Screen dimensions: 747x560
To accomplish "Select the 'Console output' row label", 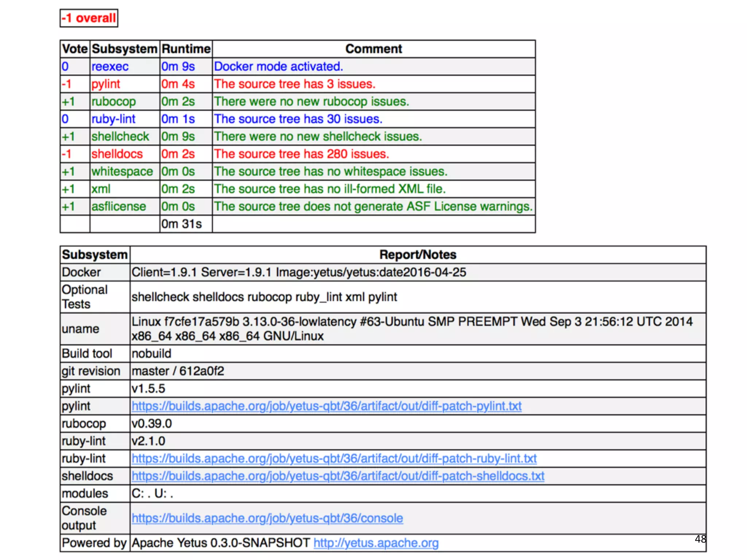I will [95, 518].
